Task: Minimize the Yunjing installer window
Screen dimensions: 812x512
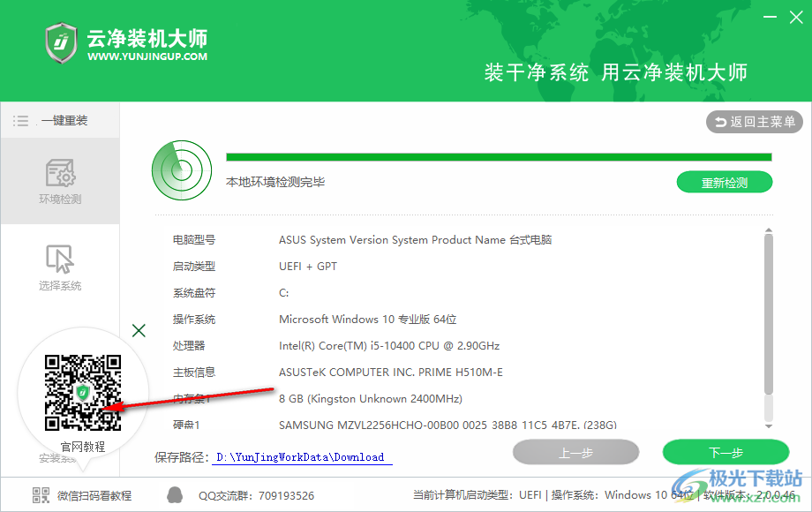Action: pyautogui.click(x=770, y=17)
